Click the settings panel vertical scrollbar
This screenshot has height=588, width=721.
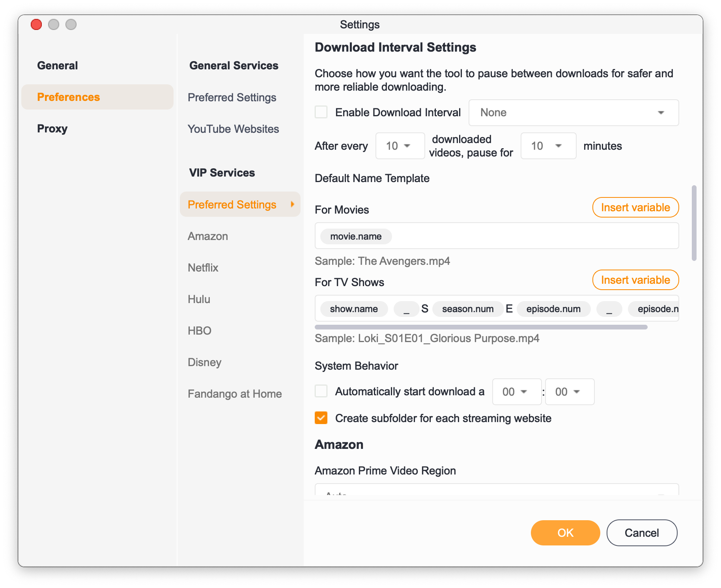pyautogui.click(x=694, y=223)
